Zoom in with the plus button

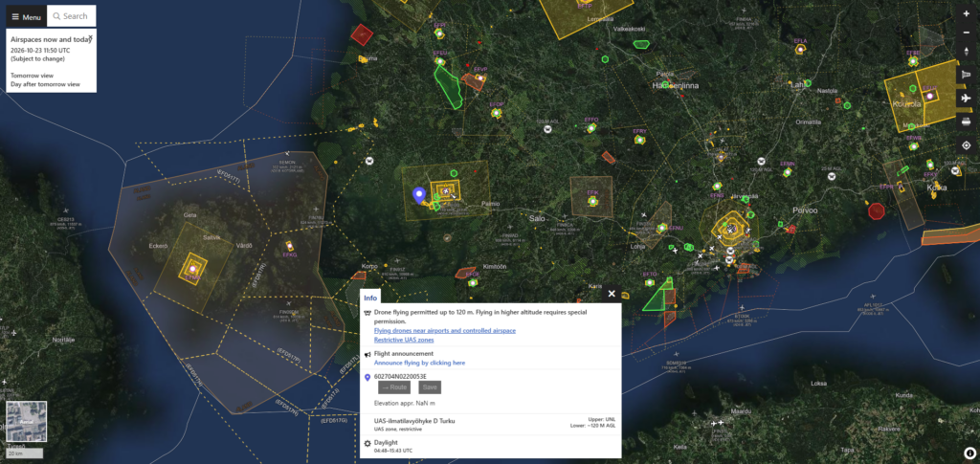[967, 13]
